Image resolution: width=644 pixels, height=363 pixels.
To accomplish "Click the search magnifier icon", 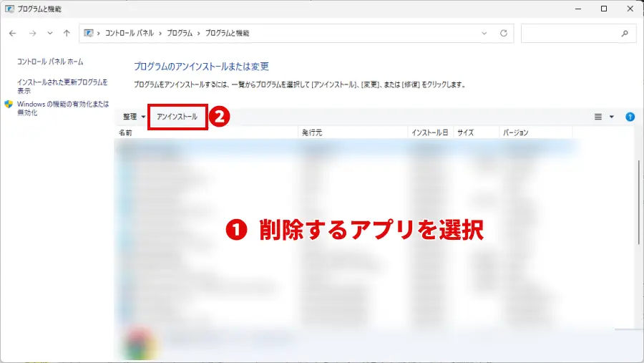I will [x=625, y=34].
